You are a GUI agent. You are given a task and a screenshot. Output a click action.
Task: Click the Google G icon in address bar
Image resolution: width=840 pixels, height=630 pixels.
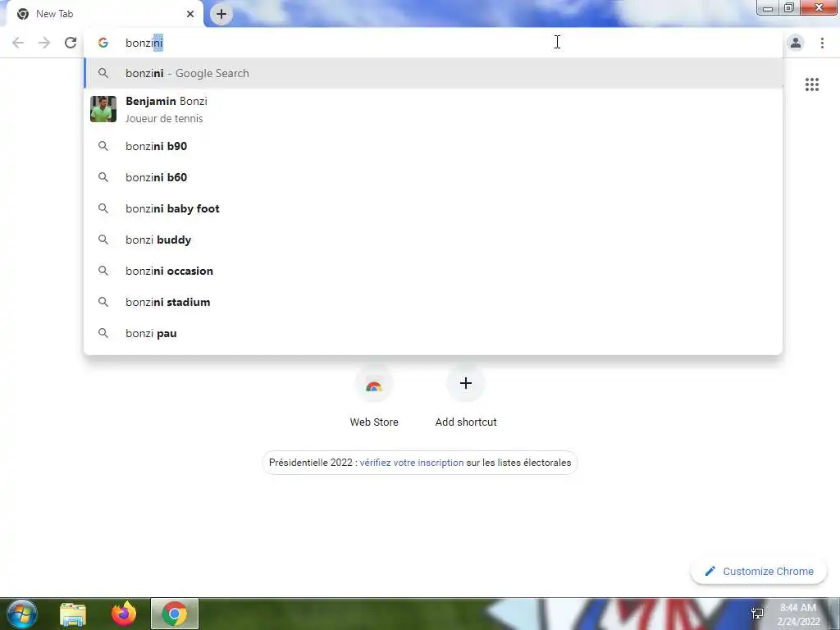(103, 43)
